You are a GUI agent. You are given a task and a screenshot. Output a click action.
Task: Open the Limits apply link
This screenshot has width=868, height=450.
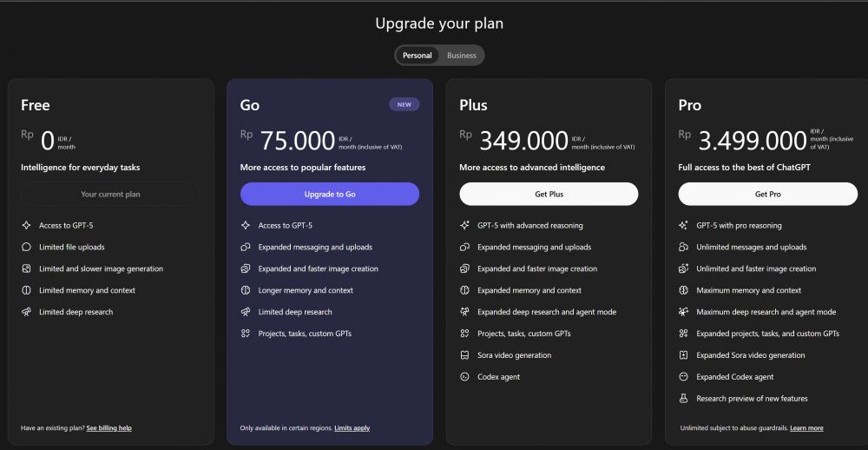352,428
